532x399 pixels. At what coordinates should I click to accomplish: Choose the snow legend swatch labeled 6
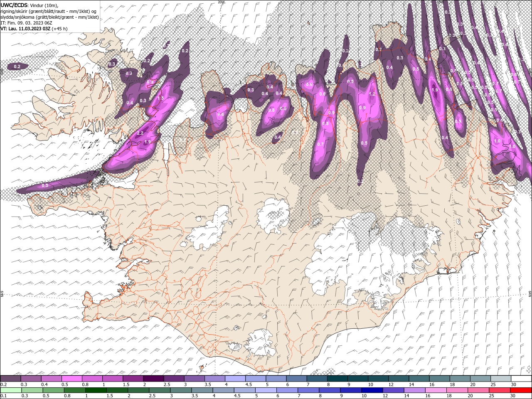click(297, 379)
